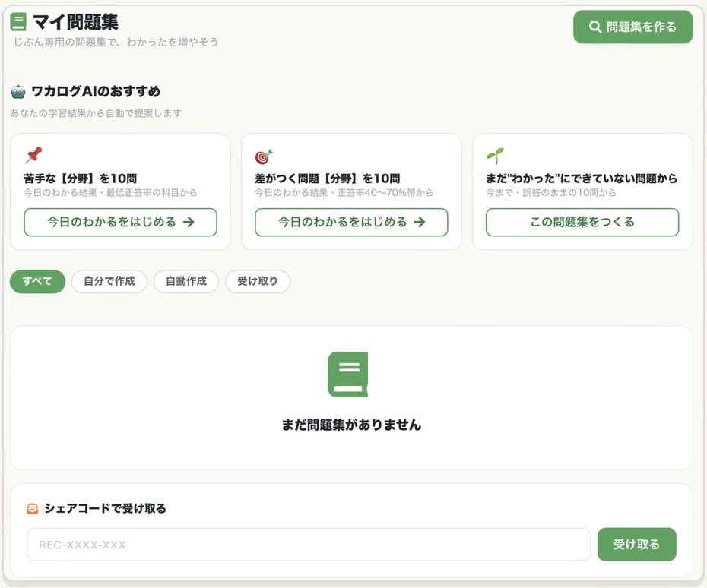The image size is (707, 588).
Task: Start 今日のわかるをはじめる on 差がつく問題 card
Action: [351, 222]
